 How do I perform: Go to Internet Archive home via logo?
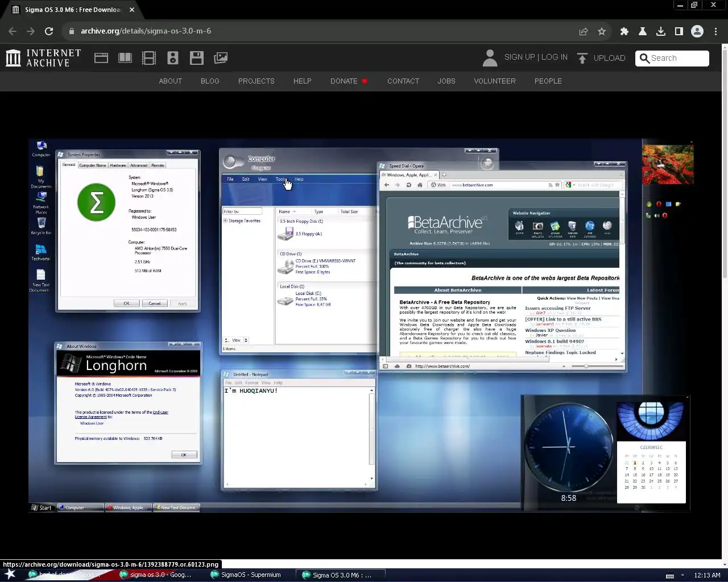(43, 58)
